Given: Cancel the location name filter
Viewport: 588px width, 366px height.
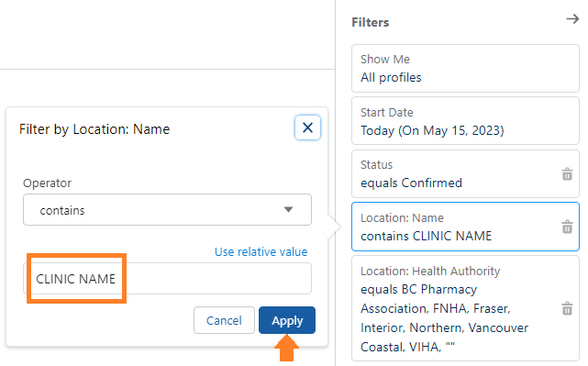Looking at the screenshot, I should point(224,320).
